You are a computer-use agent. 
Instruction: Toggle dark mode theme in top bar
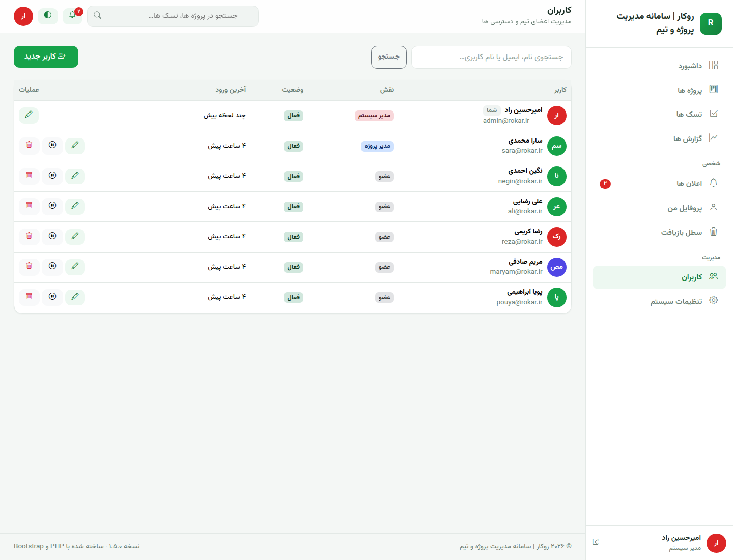tap(48, 16)
